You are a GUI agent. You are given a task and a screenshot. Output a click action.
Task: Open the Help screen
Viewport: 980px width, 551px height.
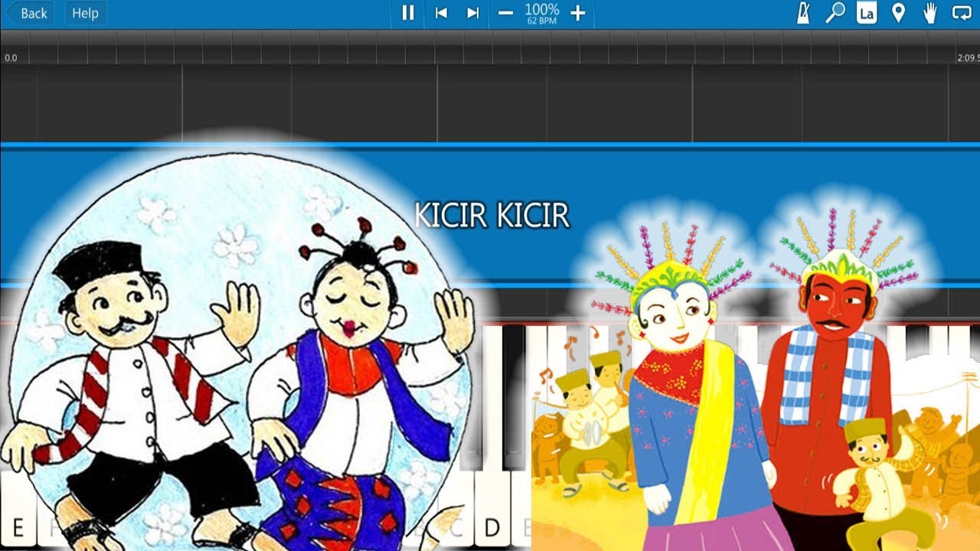coord(85,13)
